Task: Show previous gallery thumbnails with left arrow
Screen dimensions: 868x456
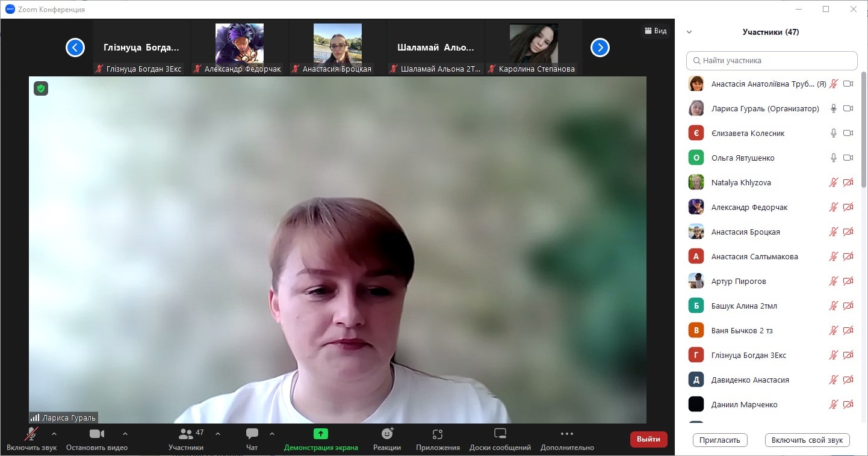Action: [75, 48]
